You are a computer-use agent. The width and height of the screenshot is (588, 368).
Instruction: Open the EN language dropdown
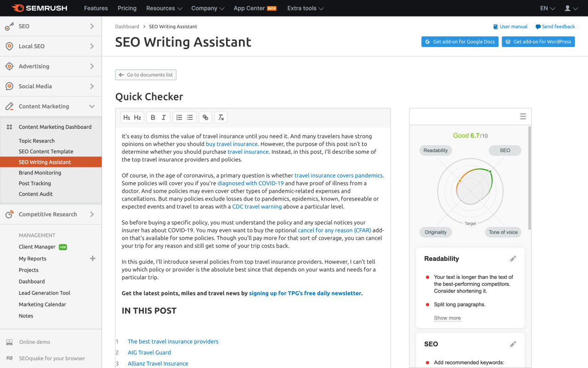pyautogui.click(x=548, y=8)
